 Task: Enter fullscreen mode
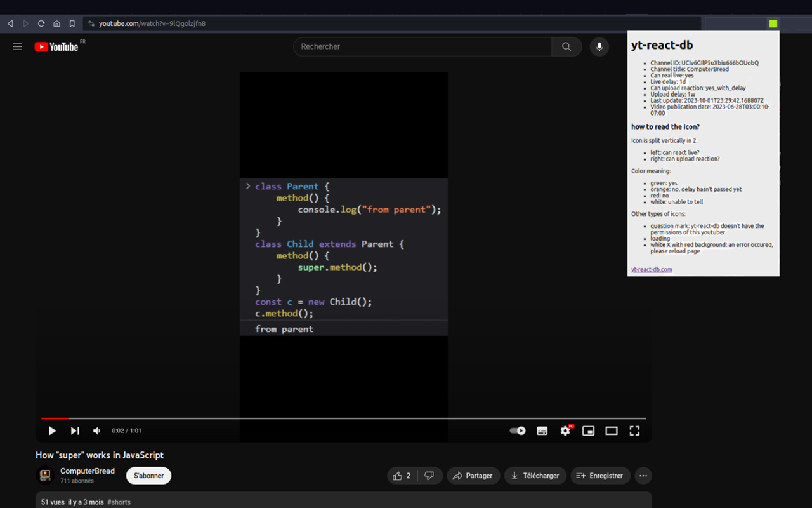pos(634,431)
